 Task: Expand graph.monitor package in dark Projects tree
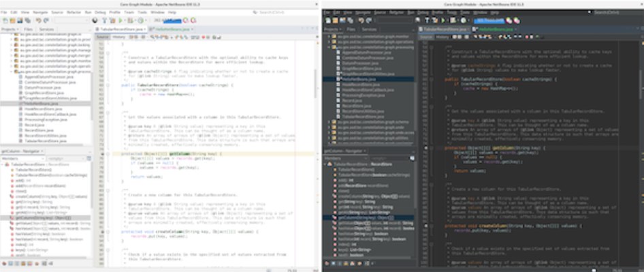[x=329, y=37]
